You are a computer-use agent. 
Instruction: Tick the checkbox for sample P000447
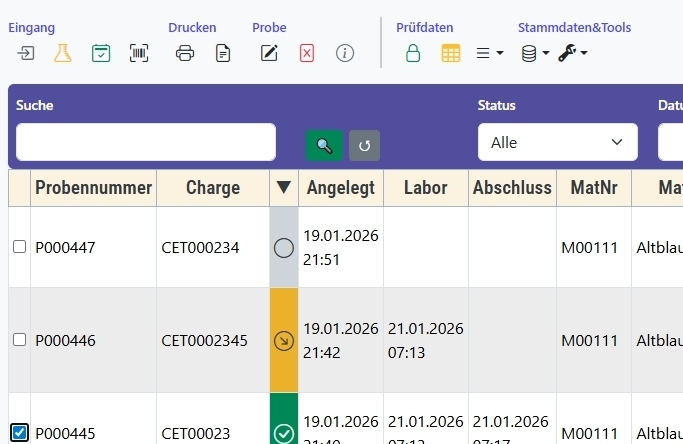19,247
